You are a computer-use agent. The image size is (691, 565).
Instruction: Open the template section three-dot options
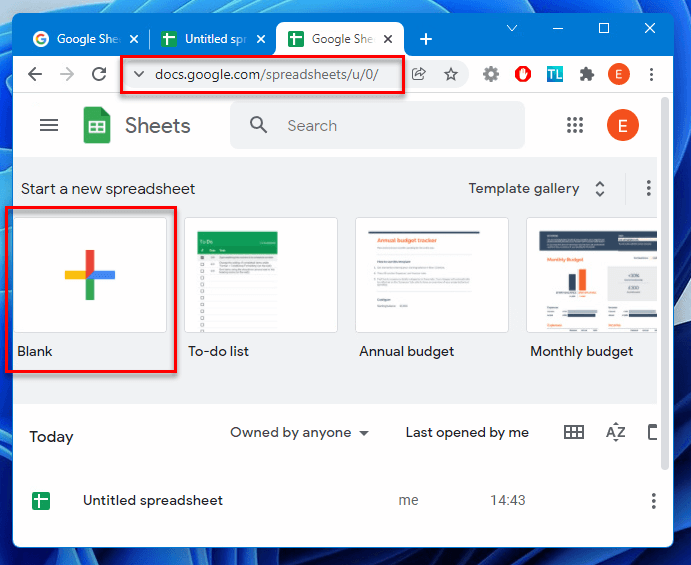(648, 188)
